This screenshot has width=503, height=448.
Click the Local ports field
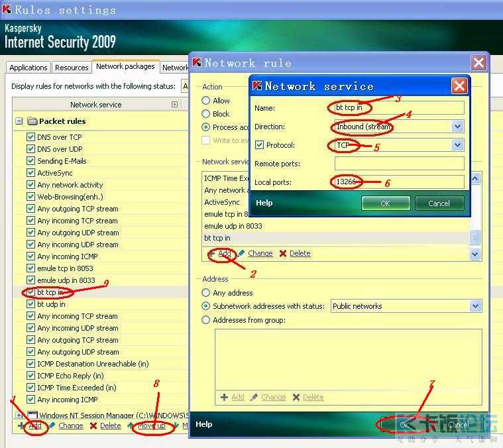pos(399,182)
